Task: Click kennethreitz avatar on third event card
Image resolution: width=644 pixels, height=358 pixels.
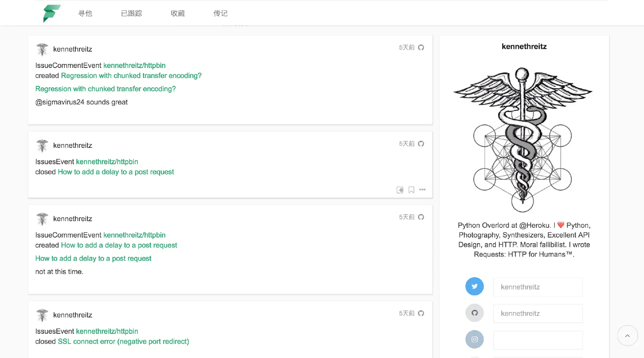Action: tap(42, 219)
